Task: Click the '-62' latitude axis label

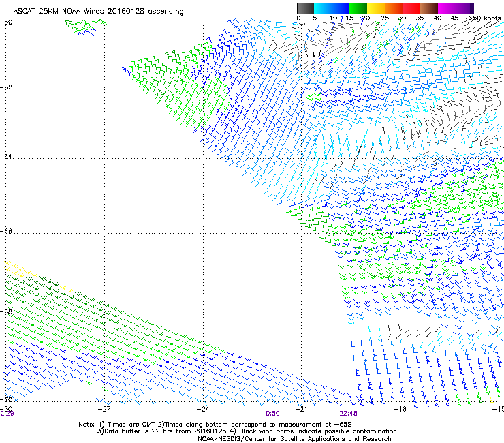Action: tap(6, 87)
